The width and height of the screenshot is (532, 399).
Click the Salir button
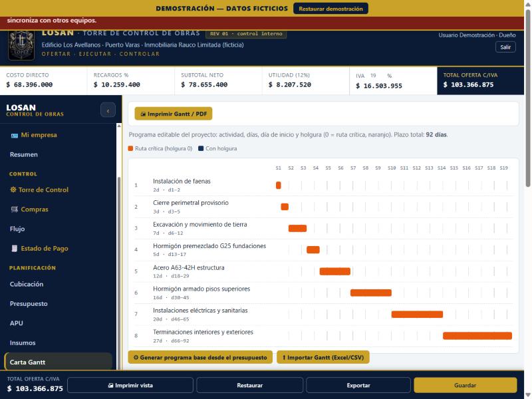(505, 47)
